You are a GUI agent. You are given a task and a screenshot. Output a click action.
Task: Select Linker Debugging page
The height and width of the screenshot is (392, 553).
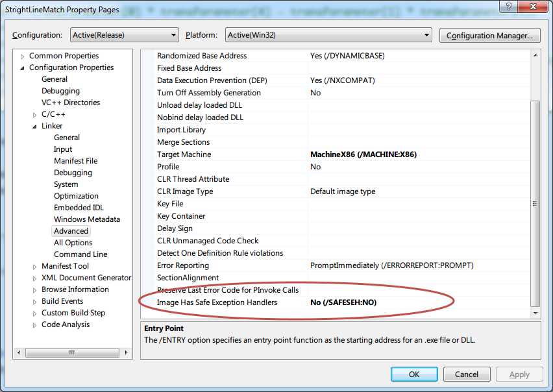73,173
